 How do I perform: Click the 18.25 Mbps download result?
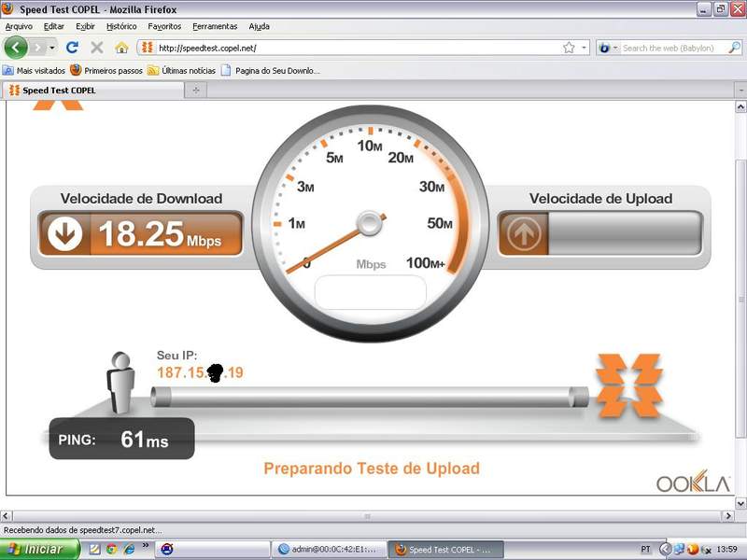(160, 234)
